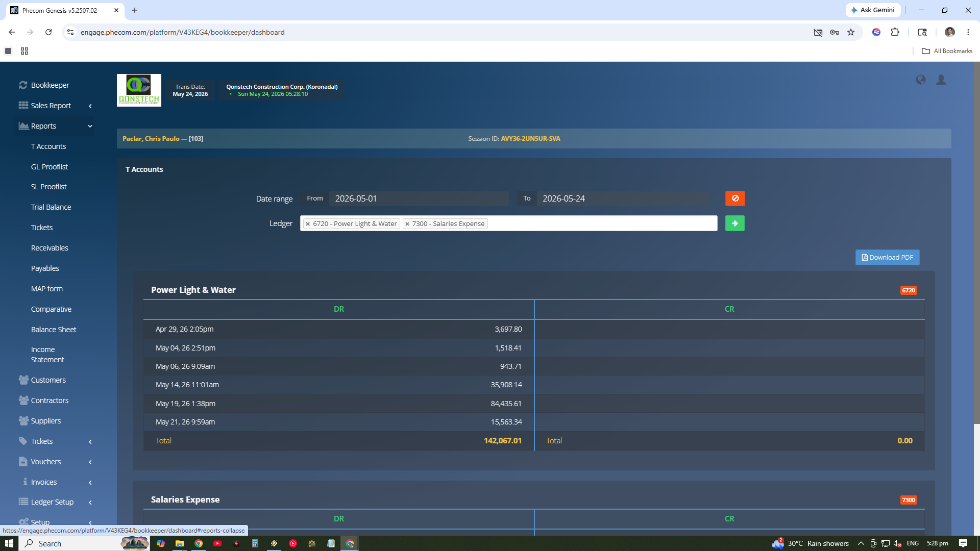The height and width of the screenshot is (551, 980).
Task: Open Trial Balance report
Action: pyautogui.click(x=51, y=207)
